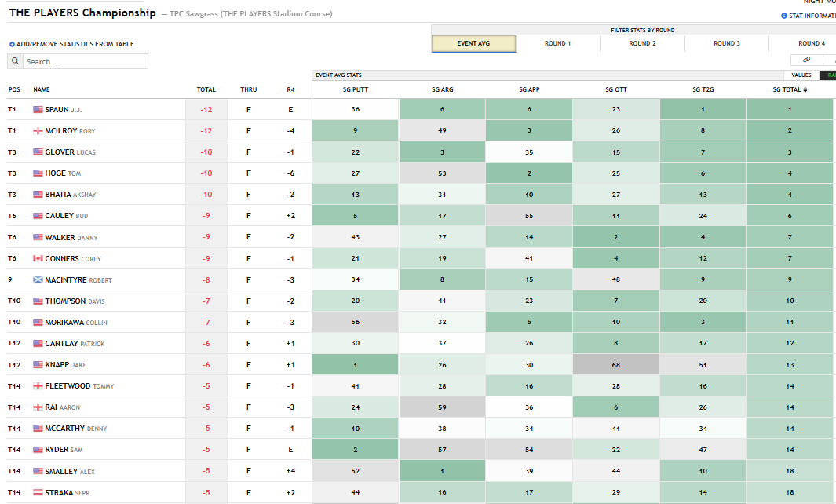Open player CONNERS Corey
This screenshot has width=836, height=504.
(x=73, y=258)
